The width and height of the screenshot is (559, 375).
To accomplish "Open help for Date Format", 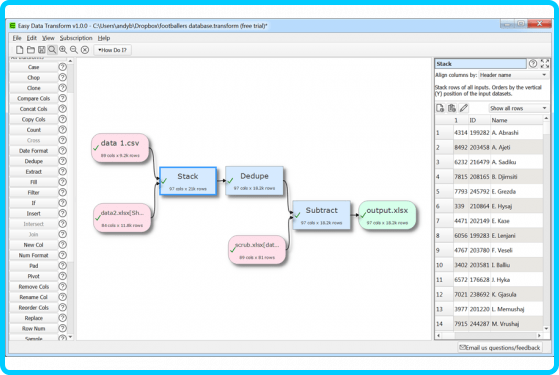I will [x=62, y=150].
